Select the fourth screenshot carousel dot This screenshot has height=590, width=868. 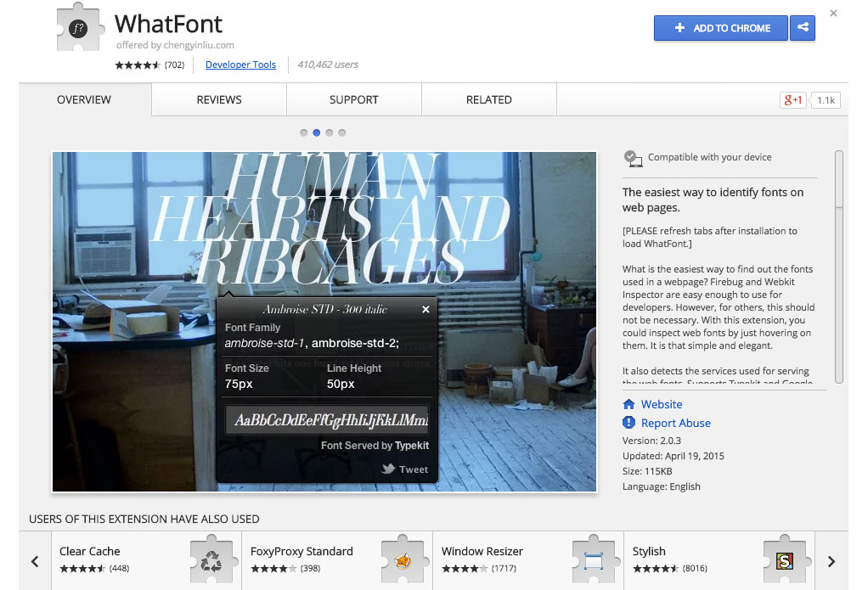(341, 132)
